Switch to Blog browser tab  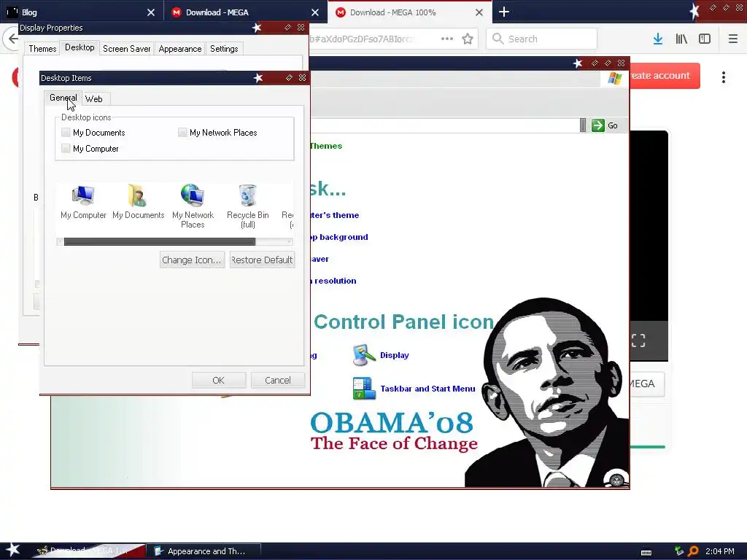click(x=81, y=12)
